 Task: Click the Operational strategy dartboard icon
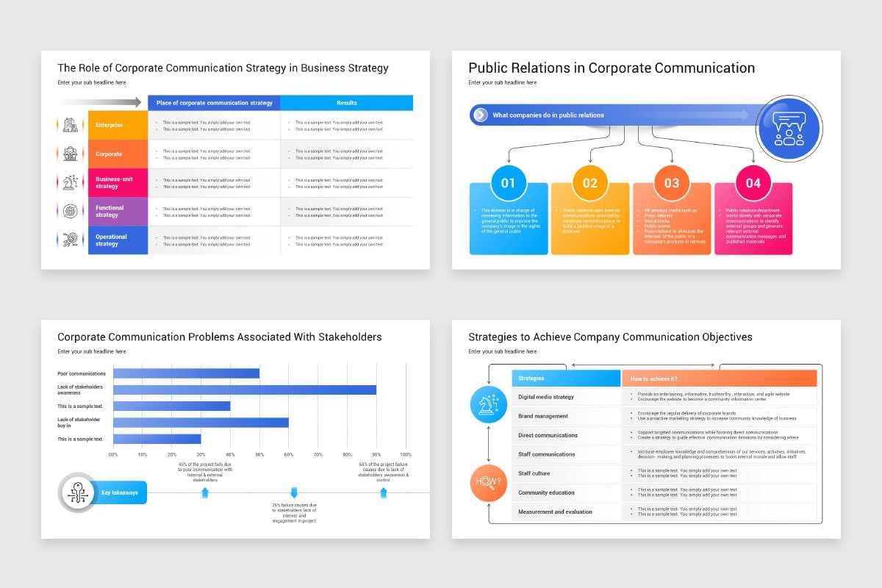pos(70,240)
